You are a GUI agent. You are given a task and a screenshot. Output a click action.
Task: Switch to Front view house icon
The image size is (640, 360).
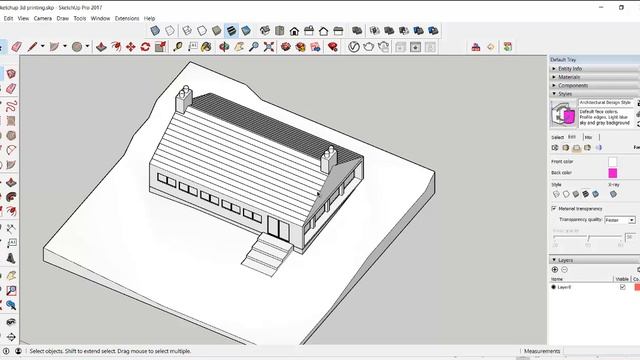[294, 30]
